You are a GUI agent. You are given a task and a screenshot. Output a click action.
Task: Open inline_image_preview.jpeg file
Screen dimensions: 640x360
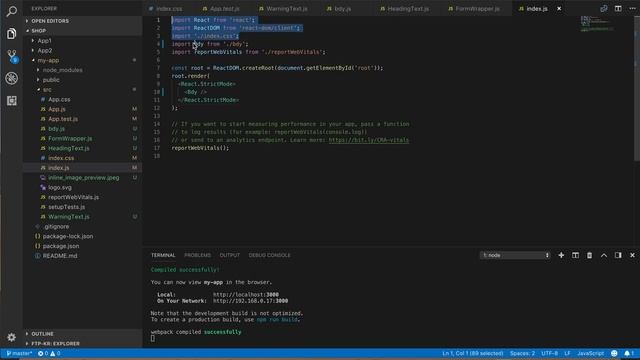(84, 178)
